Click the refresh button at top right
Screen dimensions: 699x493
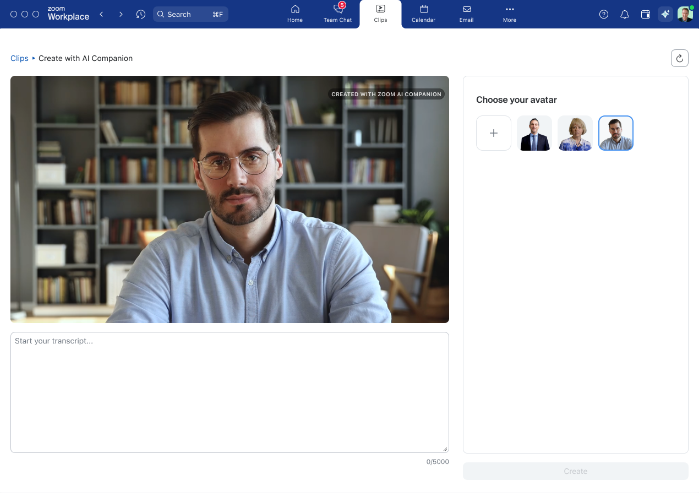point(680,58)
